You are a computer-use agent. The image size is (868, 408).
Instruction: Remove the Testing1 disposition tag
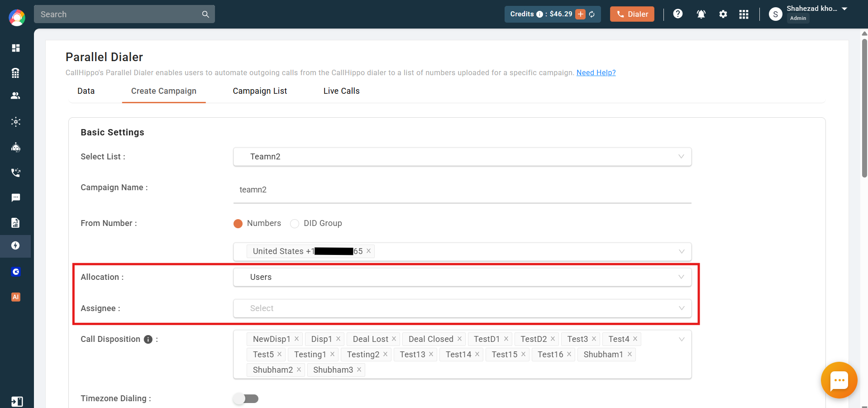332,354
